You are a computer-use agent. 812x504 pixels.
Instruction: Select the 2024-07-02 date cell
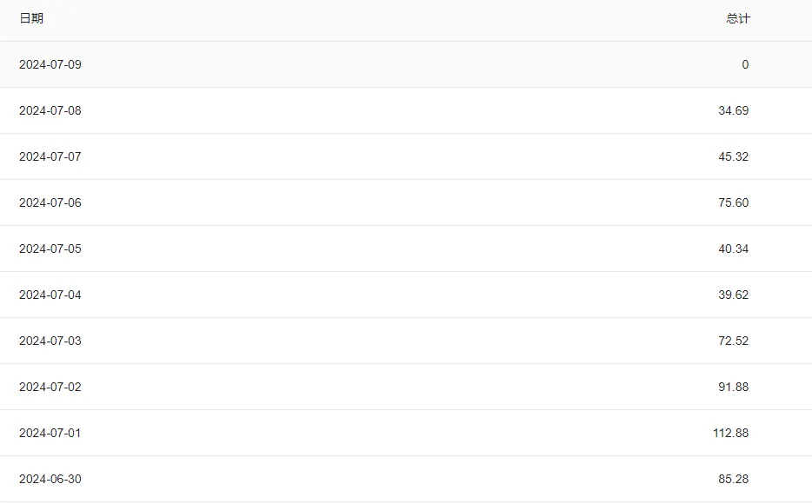(x=50, y=387)
